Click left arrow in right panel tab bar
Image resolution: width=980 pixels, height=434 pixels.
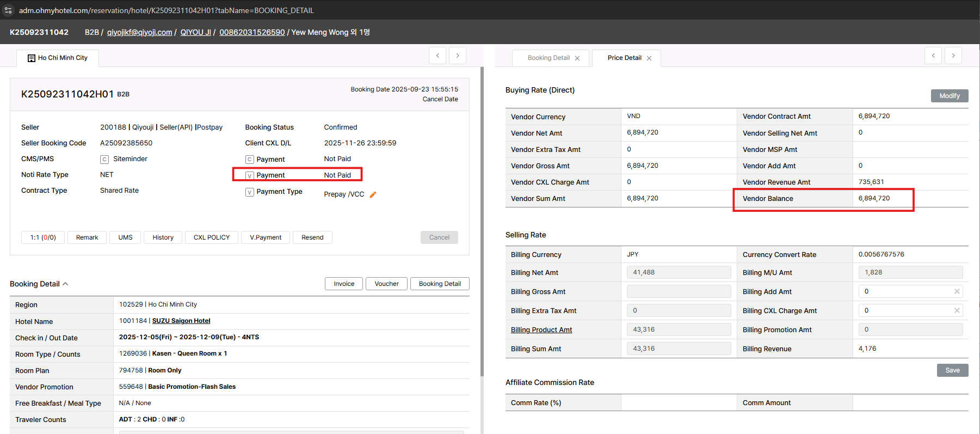click(933, 56)
